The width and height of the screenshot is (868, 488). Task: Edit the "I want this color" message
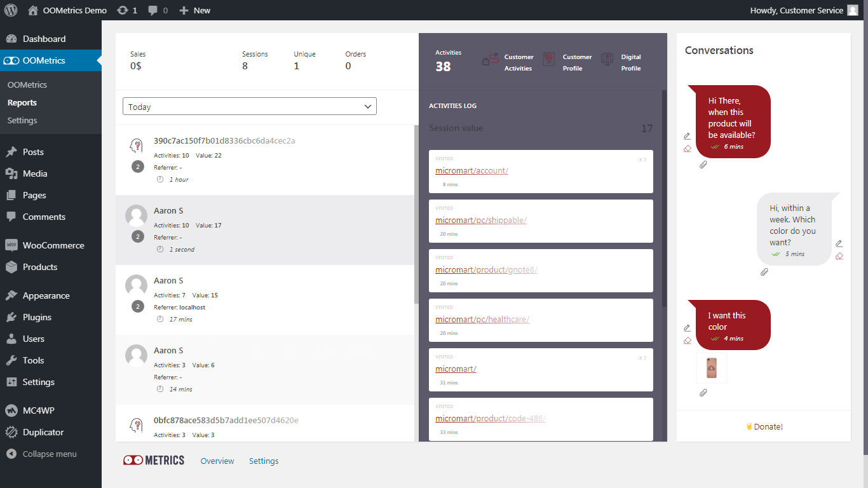coord(687,328)
